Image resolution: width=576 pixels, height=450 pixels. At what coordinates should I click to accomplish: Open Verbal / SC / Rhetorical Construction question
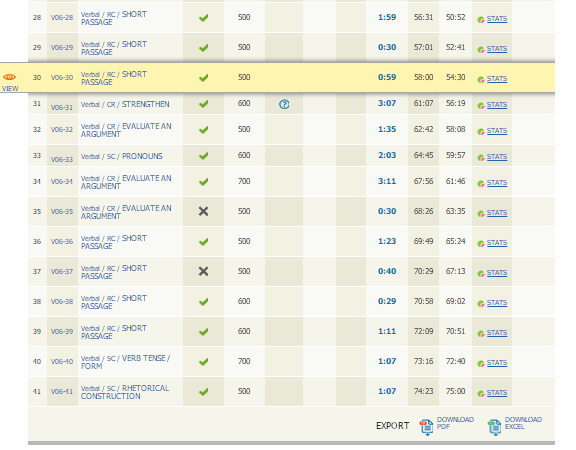coord(125,392)
